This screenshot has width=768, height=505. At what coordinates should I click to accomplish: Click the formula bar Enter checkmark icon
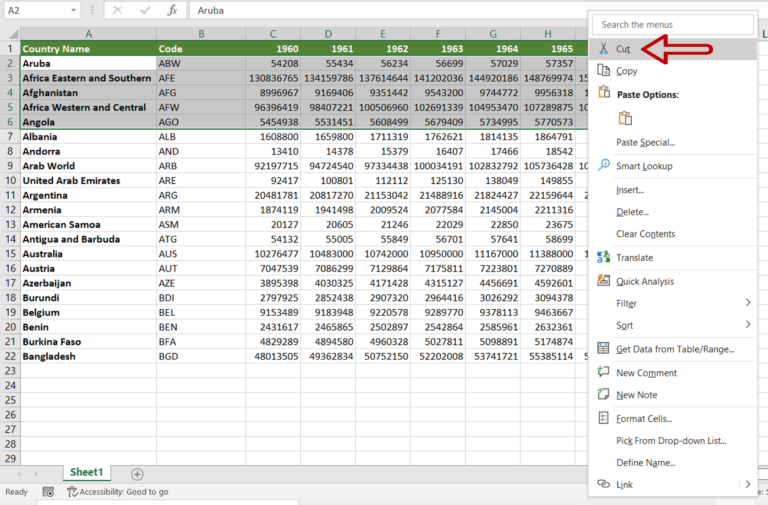point(145,10)
